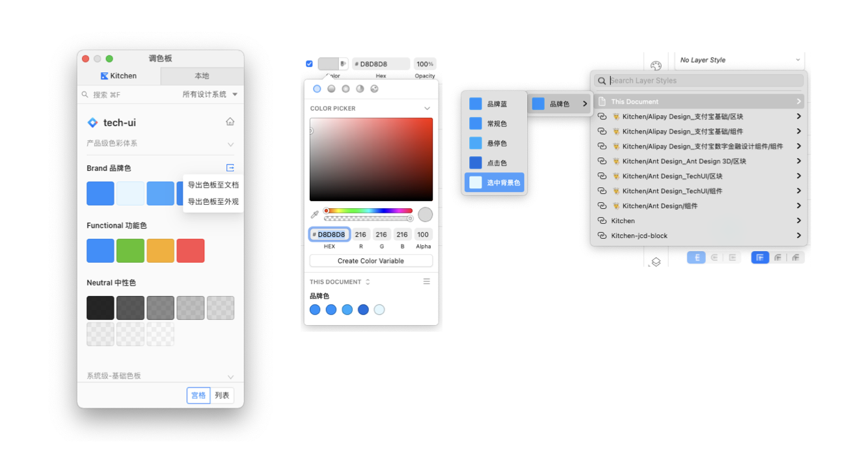Click the dark-blue highlighted alignment icon
This screenshot has height=467, width=868.
[x=760, y=258]
